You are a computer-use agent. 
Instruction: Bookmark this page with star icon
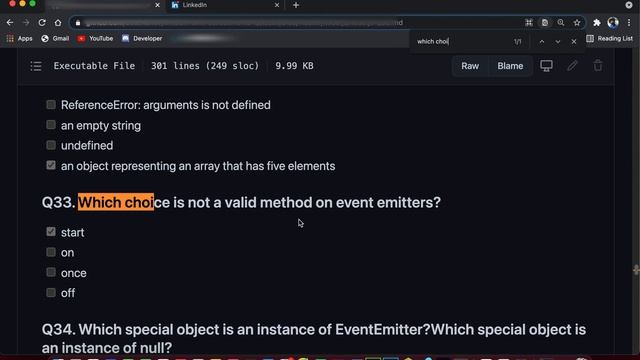click(x=577, y=23)
